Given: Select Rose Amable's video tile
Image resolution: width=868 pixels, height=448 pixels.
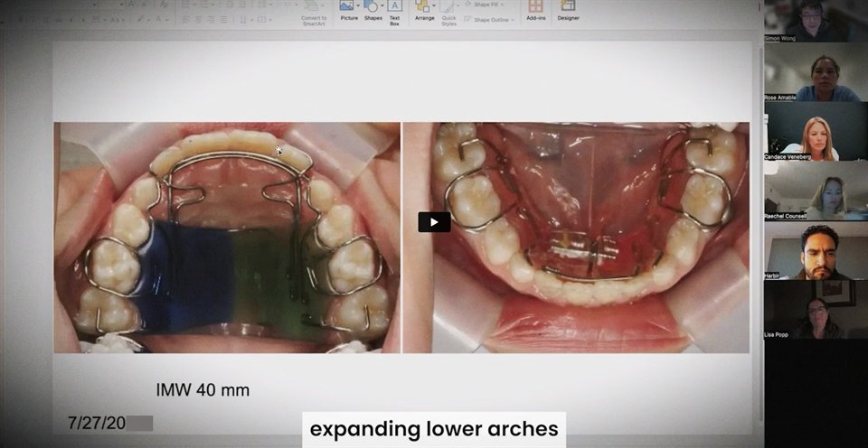Looking at the screenshot, I should (x=816, y=72).
